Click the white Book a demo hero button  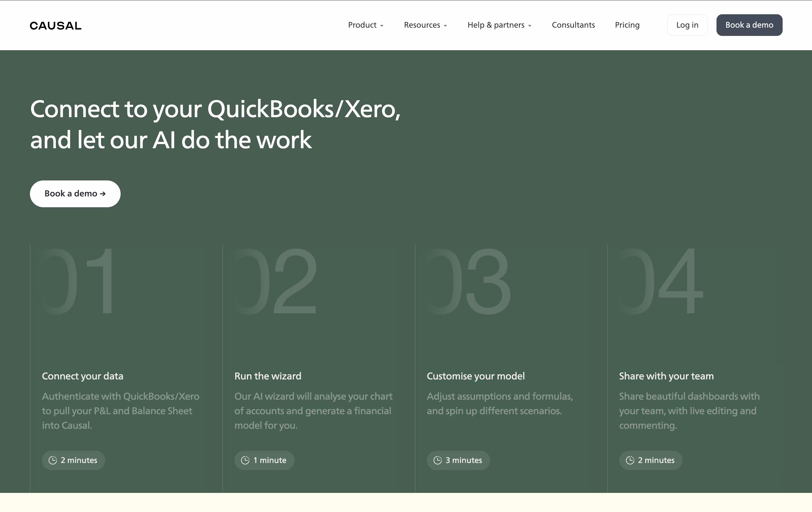(x=75, y=194)
